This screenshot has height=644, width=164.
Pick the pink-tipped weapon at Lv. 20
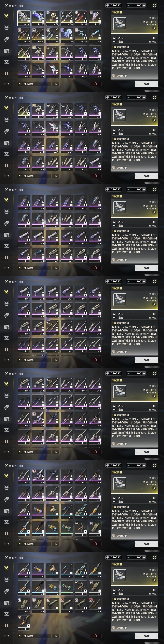pos(81,35)
